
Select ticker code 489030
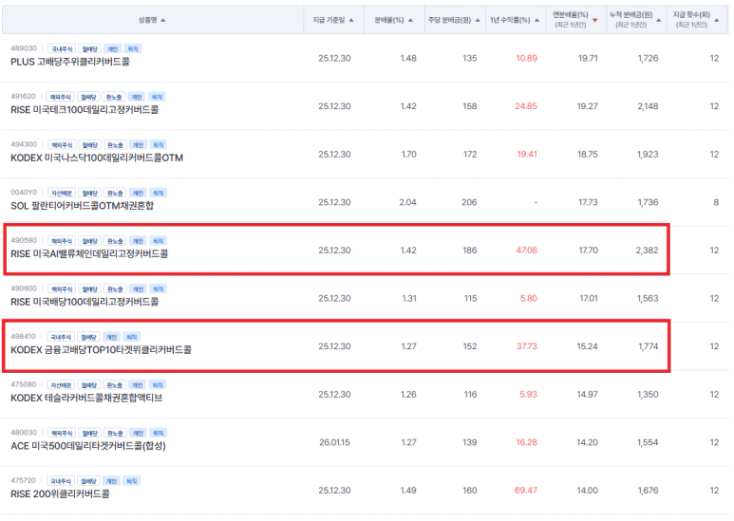pos(23,48)
